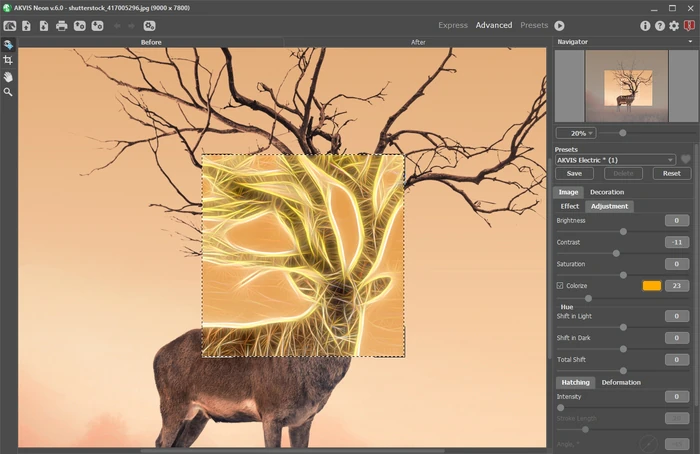
Task: Select the Hand tool
Action: (8, 77)
